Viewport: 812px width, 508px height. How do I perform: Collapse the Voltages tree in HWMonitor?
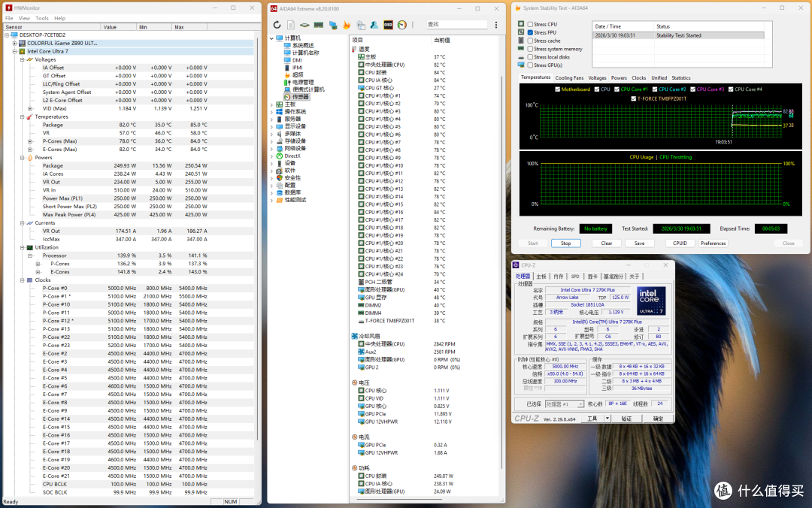click(x=23, y=59)
